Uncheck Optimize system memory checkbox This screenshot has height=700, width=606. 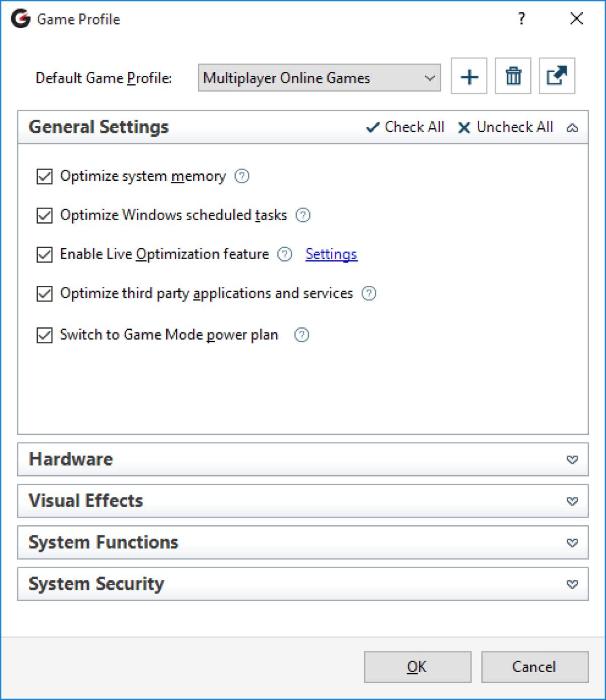point(44,176)
